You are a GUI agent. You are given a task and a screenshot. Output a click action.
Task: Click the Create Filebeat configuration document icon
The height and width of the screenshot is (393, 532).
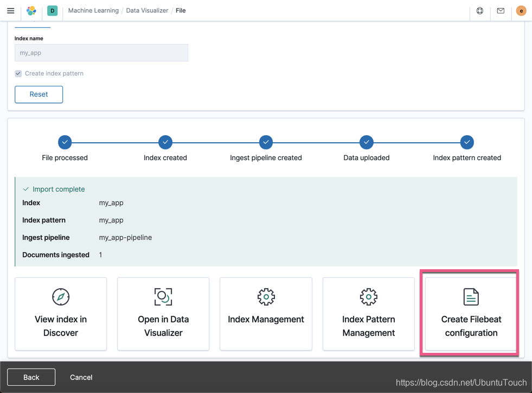[x=471, y=297]
